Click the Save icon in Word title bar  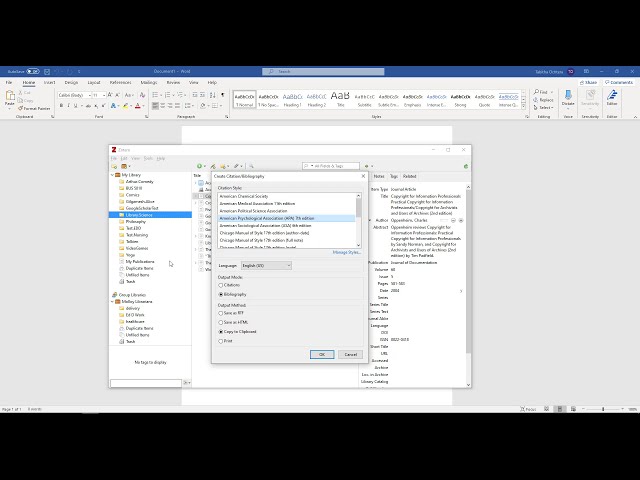pos(47,71)
